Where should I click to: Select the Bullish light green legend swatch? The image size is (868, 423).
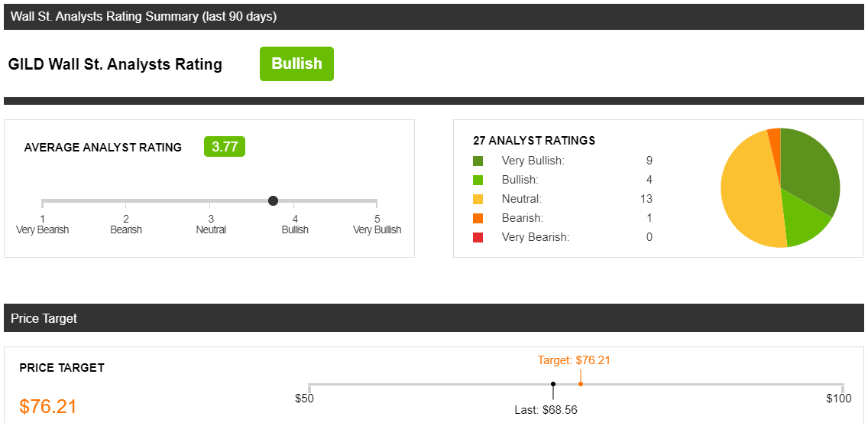[478, 181]
